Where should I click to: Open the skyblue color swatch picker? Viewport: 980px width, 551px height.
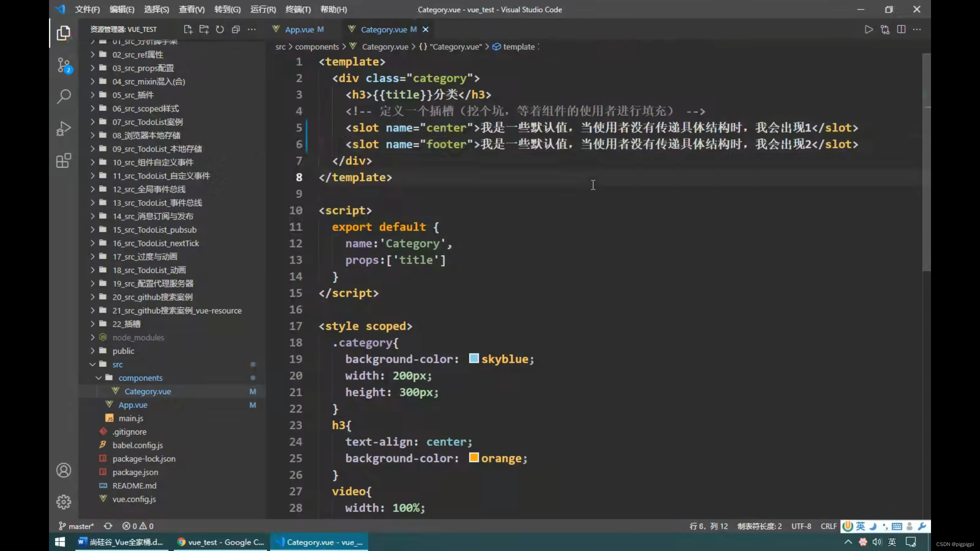pyautogui.click(x=474, y=359)
